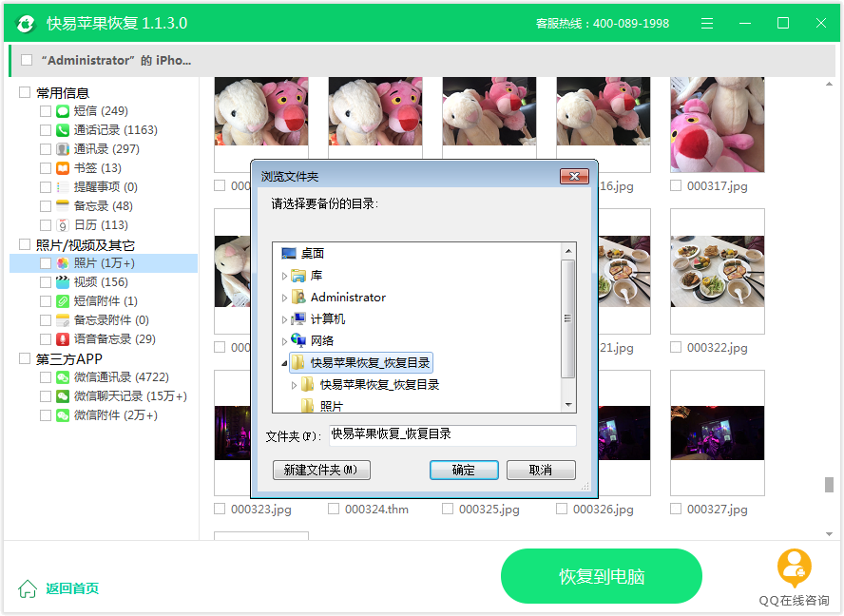Open the hamburger menu in the title bar
The height and width of the screenshot is (616, 844).
pyautogui.click(x=707, y=23)
